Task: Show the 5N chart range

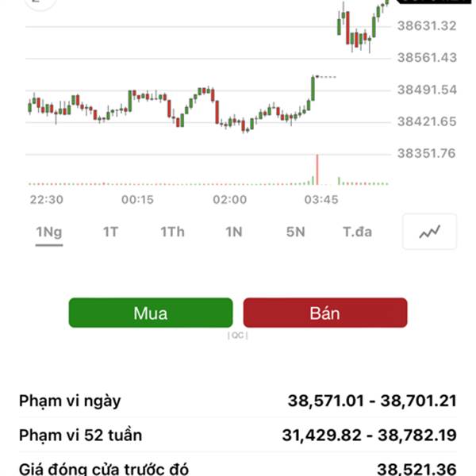Action: pyautogui.click(x=296, y=232)
